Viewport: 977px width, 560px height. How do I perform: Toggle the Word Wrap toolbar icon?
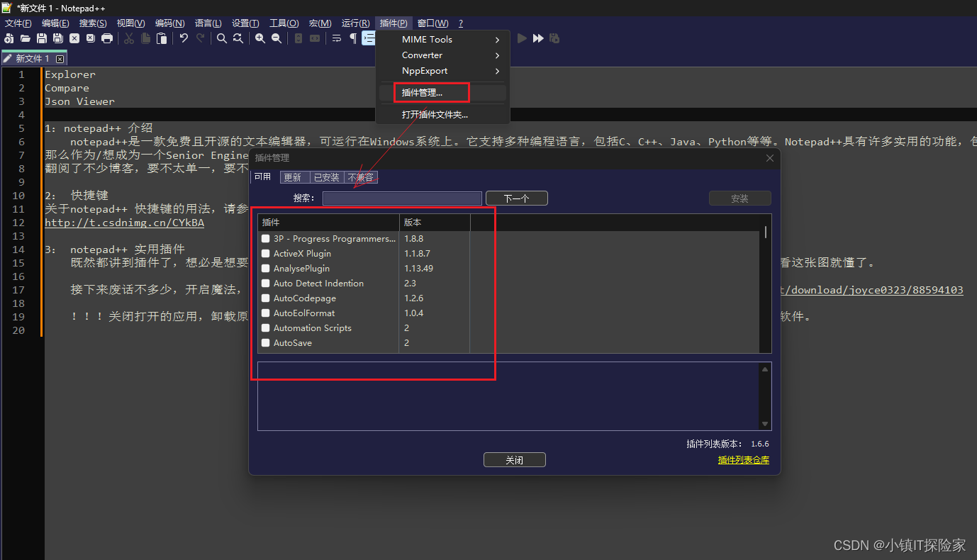coord(337,38)
